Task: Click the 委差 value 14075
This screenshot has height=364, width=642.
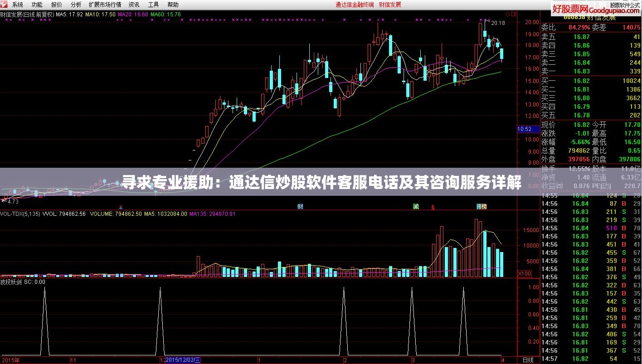Action: 631,28
